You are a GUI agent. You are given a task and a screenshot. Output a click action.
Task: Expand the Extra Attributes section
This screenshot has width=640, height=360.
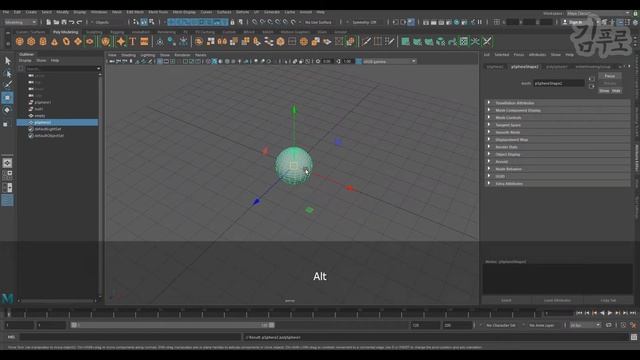(558, 184)
